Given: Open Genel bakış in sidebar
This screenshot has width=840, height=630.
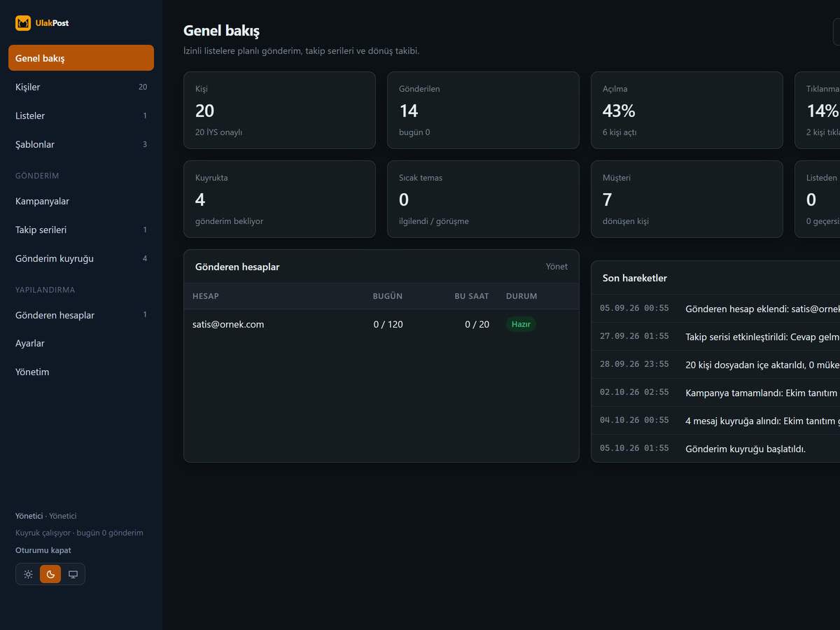Looking at the screenshot, I should coord(81,58).
